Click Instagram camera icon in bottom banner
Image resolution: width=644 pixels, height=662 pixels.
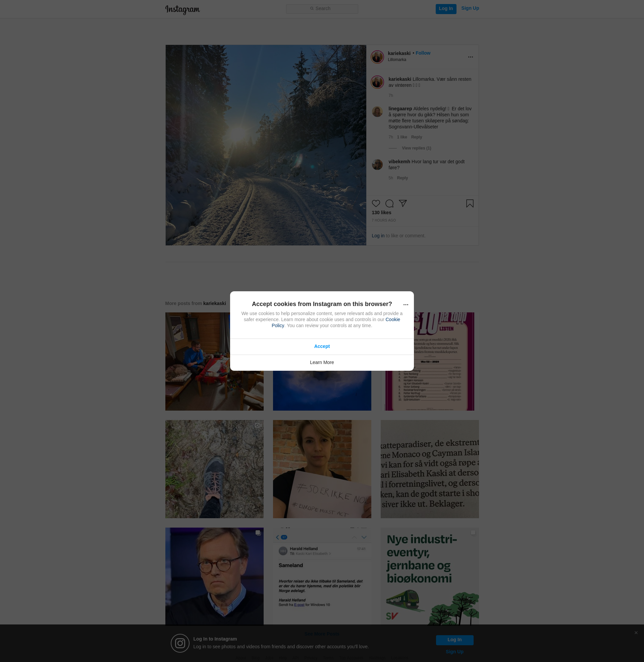pos(180,643)
